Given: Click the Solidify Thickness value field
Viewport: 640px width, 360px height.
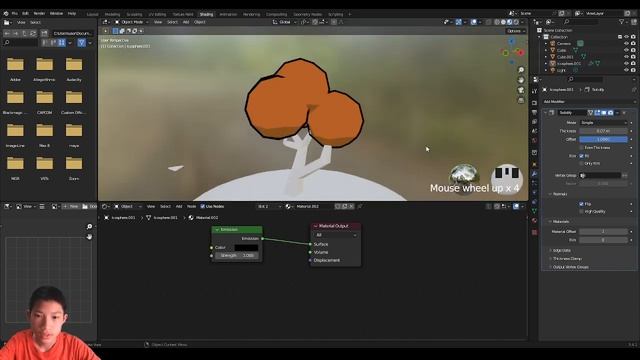Looking at the screenshot, I should tap(603, 131).
